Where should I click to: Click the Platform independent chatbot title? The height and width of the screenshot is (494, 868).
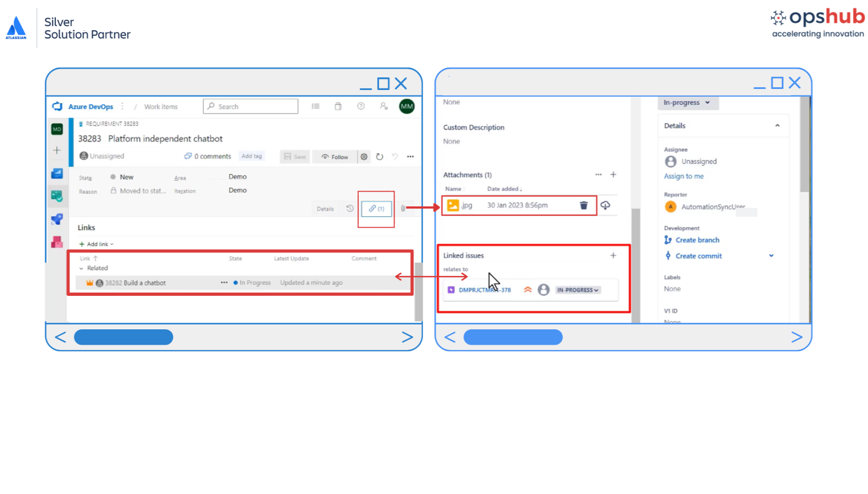coord(165,139)
